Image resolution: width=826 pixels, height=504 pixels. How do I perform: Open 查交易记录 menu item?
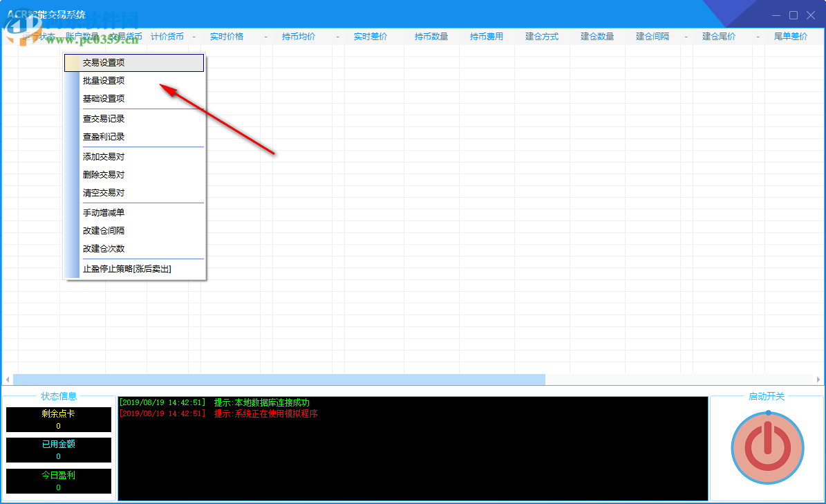[x=134, y=118]
